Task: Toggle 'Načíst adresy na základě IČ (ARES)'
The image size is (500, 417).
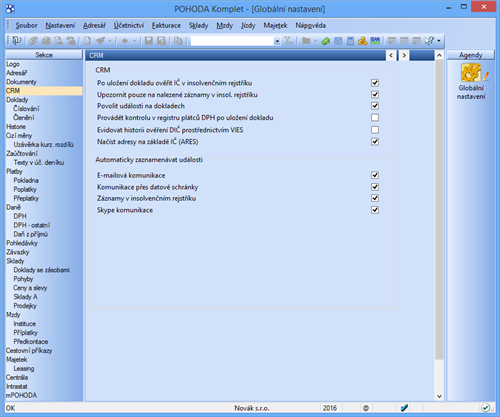Action: point(375,142)
